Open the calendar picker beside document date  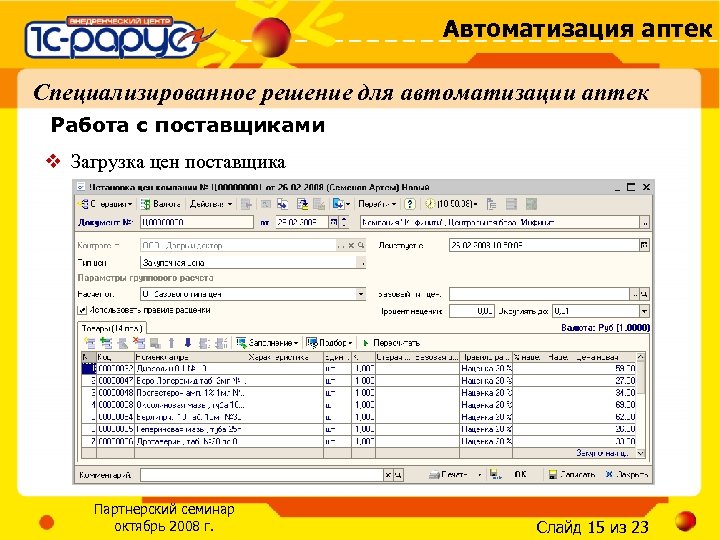coord(333,223)
